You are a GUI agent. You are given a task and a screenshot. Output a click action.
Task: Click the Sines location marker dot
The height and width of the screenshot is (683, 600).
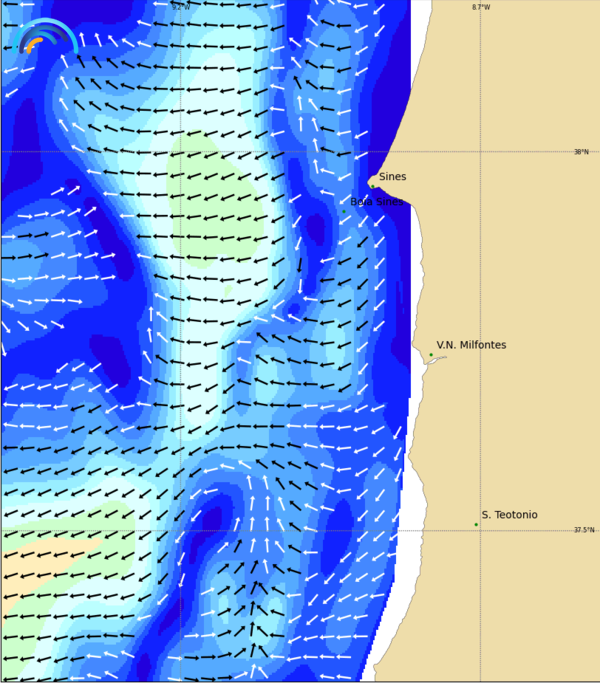tap(372, 185)
